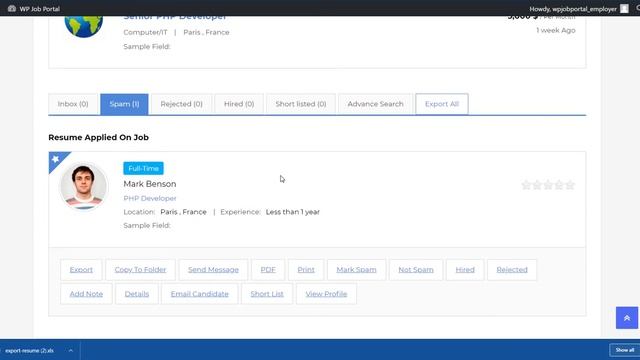Click the Export All button
Screen dimensions: 640x360
(x=442, y=104)
